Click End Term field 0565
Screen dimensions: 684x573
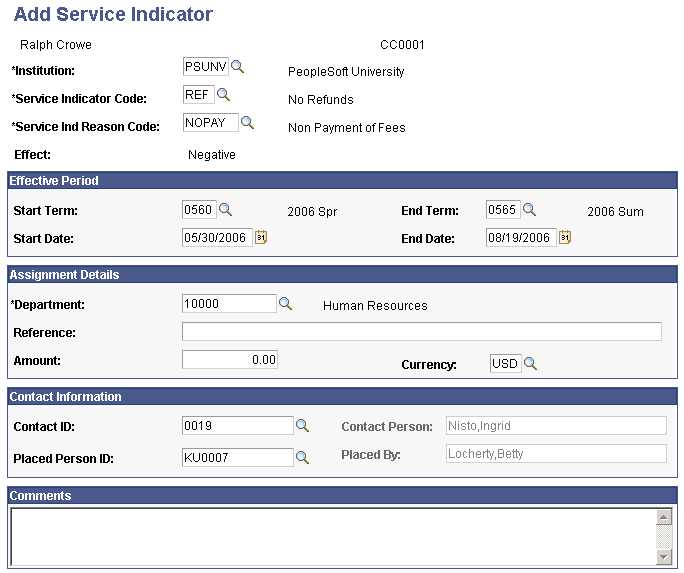coord(503,210)
